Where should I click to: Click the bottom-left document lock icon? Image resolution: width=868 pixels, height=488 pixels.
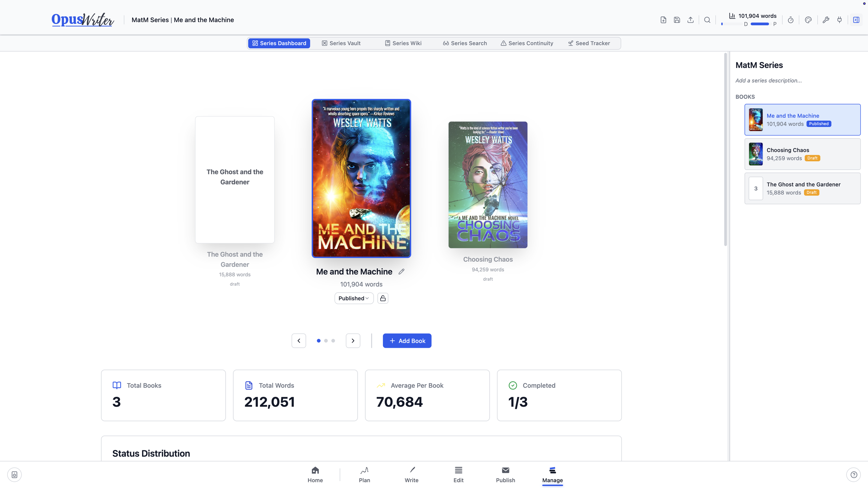coord(14,474)
